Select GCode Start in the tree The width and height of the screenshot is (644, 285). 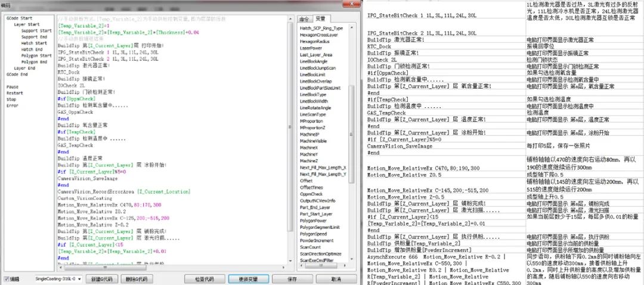[20, 18]
